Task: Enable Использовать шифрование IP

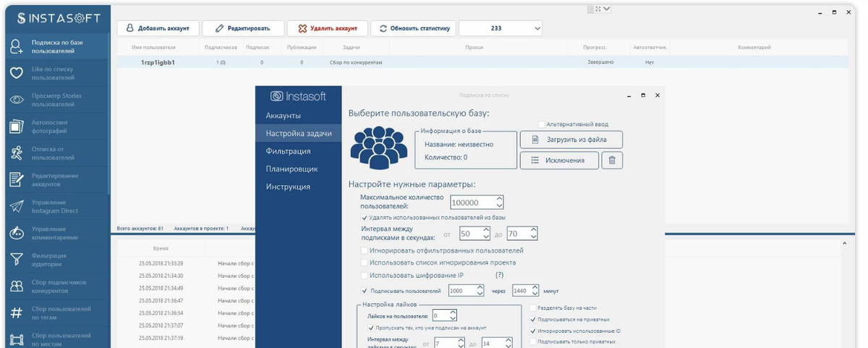Action: click(x=364, y=276)
